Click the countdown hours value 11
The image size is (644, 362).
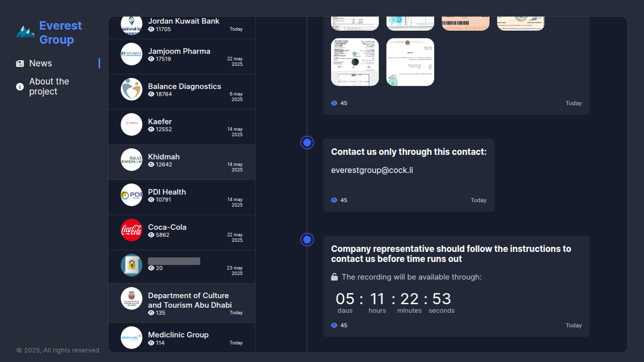point(377,299)
